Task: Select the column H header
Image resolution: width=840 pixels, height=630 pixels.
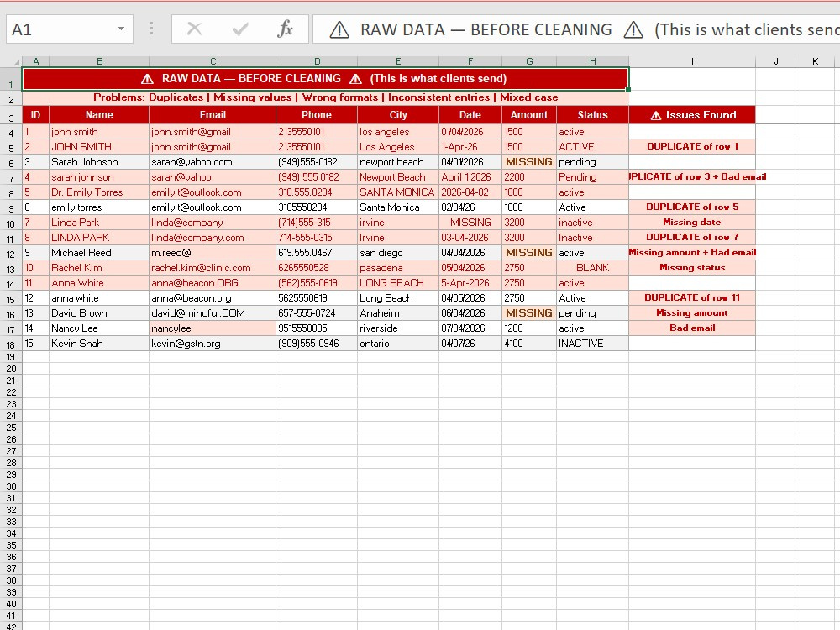Action: click(592, 60)
